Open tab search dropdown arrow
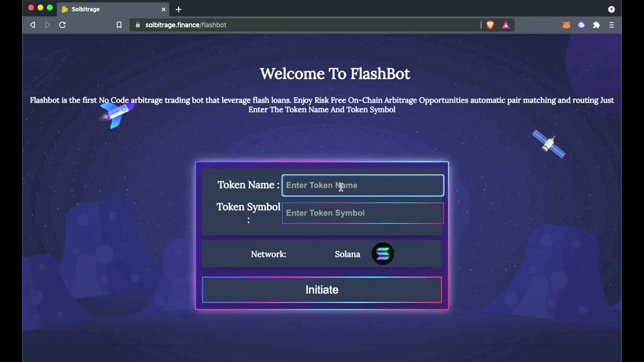Viewport: 644px width, 362px height. (x=611, y=9)
